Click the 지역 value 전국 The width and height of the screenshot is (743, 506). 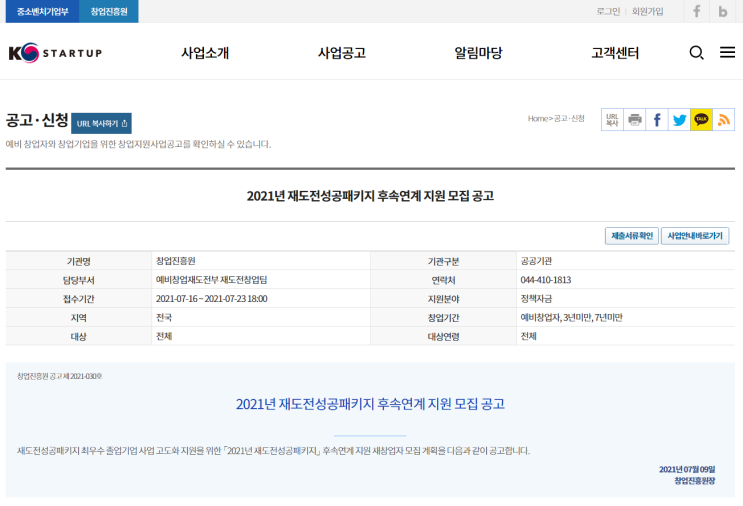(x=164, y=317)
